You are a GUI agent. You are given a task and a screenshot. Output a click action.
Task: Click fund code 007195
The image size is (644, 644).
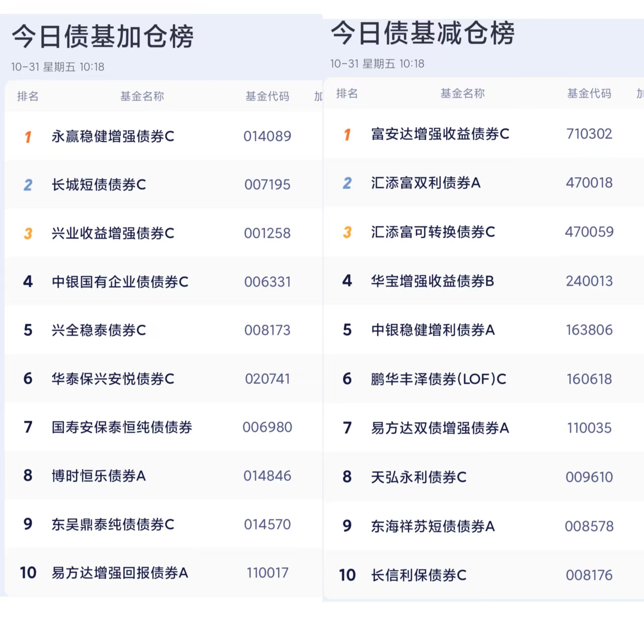coord(267,185)
